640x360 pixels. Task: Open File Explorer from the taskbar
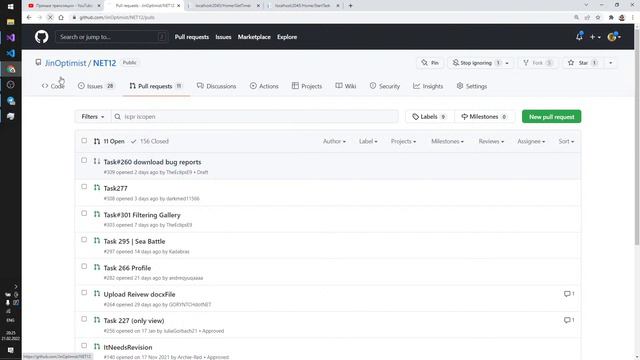coord(11,22)
